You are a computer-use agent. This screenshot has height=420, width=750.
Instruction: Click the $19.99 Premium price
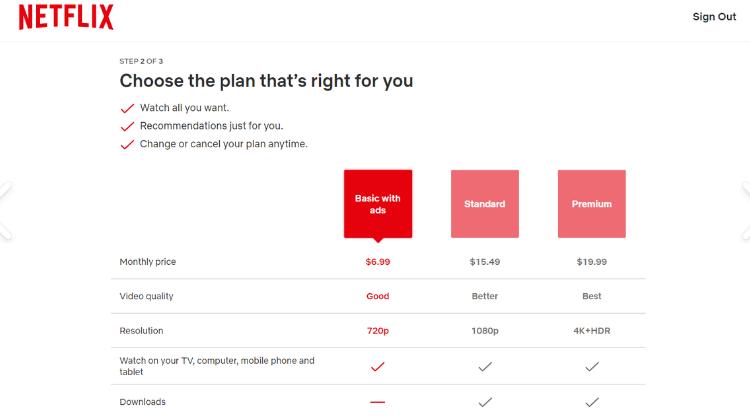pos(591,262)
